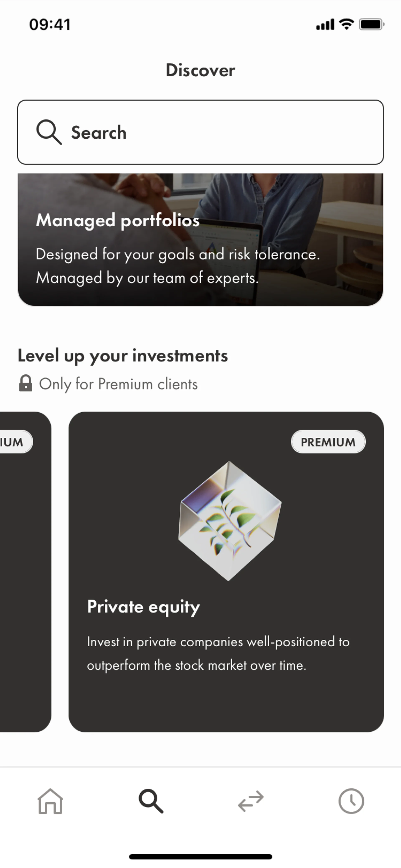Screen dimensions: 401x868
Task: Tap the glass cube plant illustration
Action: pos(230,521)
